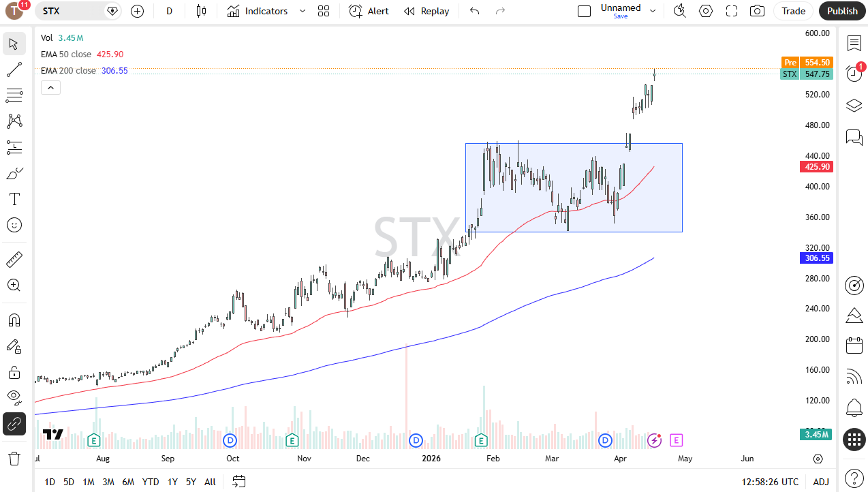Expand the indicators favorites dropdown arrow
This screenshot has width=868, height=492.
click(303, 11)
